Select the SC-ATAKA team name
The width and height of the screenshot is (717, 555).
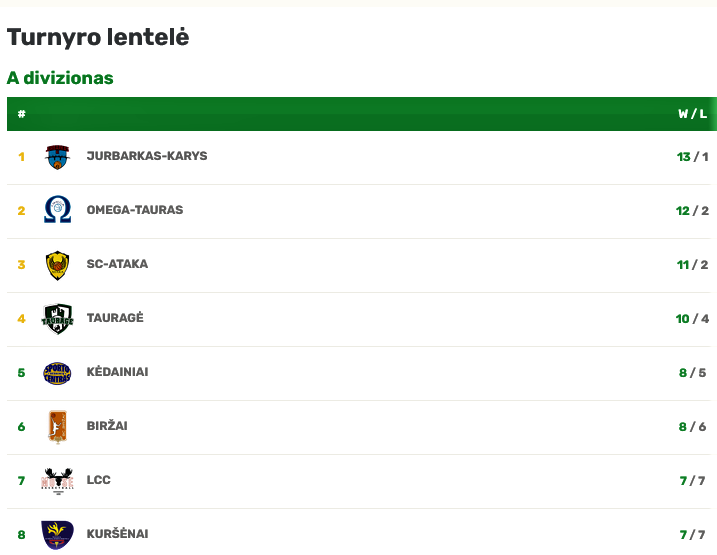(117, 264)
